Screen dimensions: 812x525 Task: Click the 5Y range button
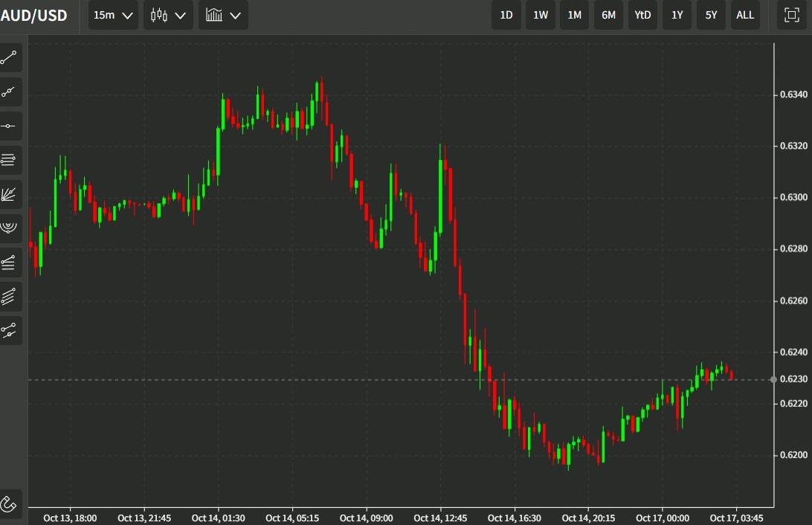click(x=711, y=15)
